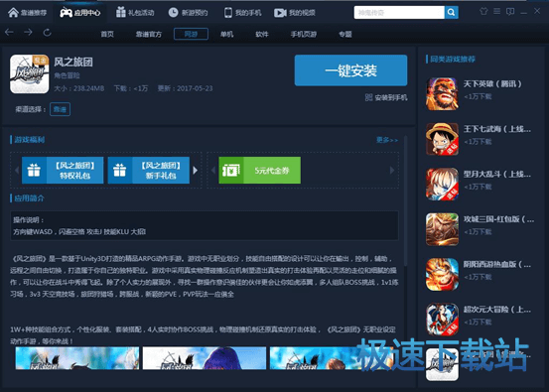Select the 网游 tab

pyautogui.click(x=191, y=34)
